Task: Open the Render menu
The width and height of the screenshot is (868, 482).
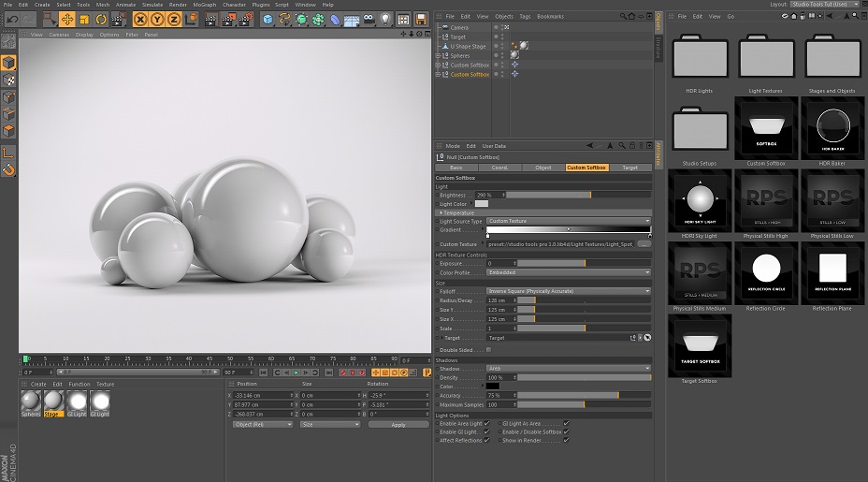Action: point(178,5)
